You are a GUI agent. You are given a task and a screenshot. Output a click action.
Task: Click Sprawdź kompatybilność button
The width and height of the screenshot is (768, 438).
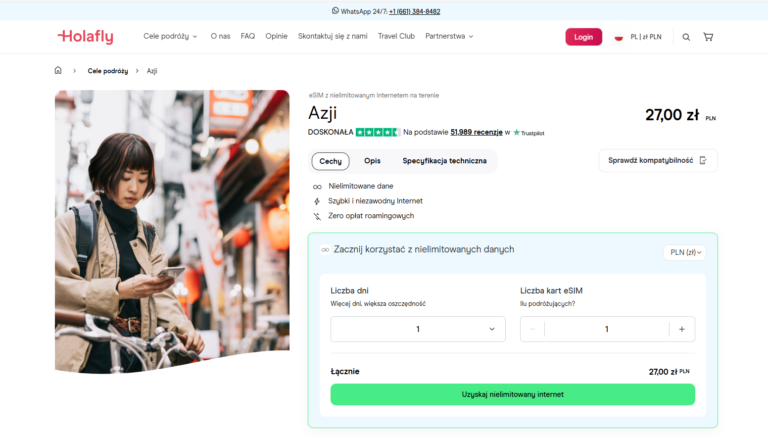(658, 160)
